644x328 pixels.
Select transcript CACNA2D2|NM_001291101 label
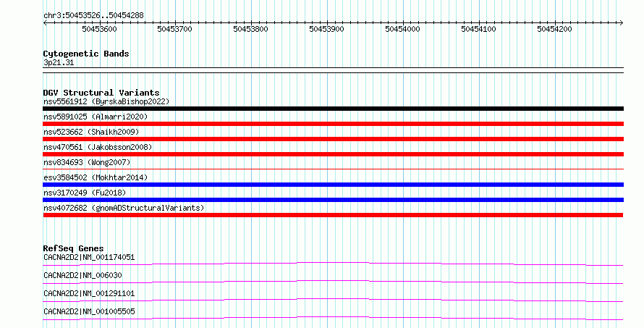coord(89,293)
